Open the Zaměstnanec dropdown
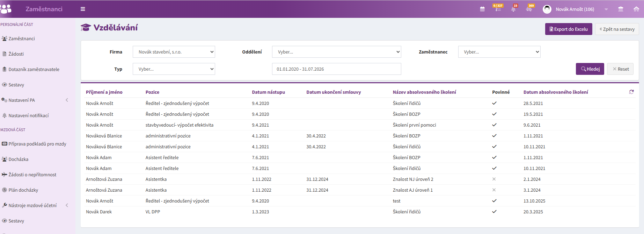644x234 pixels. coord(499,52)
